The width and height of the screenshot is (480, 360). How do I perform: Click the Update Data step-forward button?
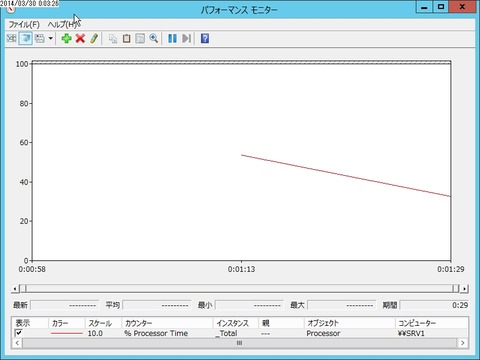pos(186,38)
